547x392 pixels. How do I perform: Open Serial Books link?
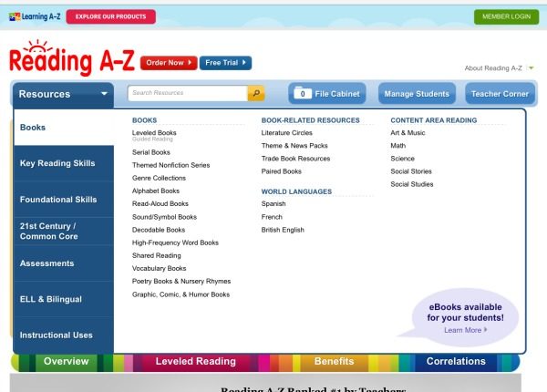coord(151,152)
